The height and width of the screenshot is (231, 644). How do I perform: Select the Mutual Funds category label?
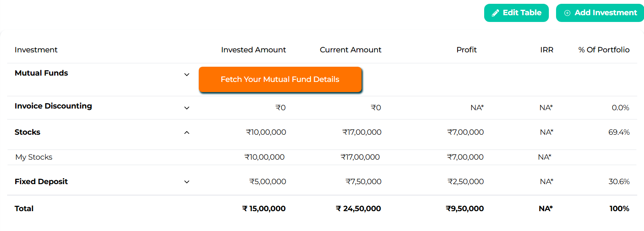click(x=41, y=73)
